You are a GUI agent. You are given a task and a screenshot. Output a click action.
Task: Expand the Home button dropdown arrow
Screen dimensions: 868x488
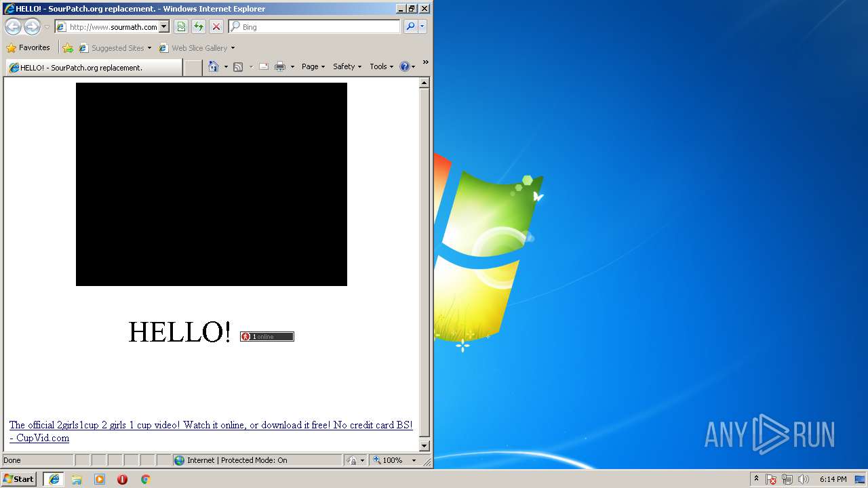(226, 66)
